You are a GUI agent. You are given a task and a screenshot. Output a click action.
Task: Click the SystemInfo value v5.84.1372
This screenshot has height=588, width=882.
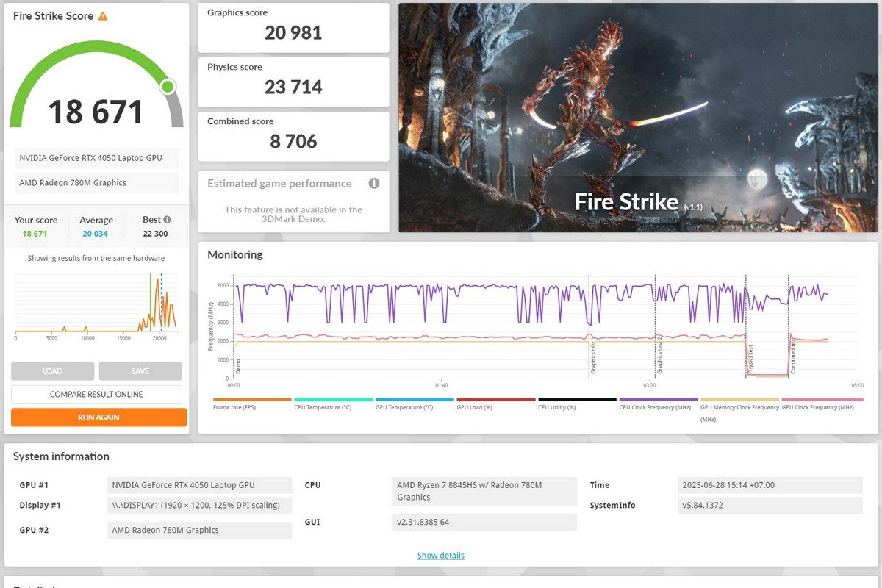tap(770, 505)
